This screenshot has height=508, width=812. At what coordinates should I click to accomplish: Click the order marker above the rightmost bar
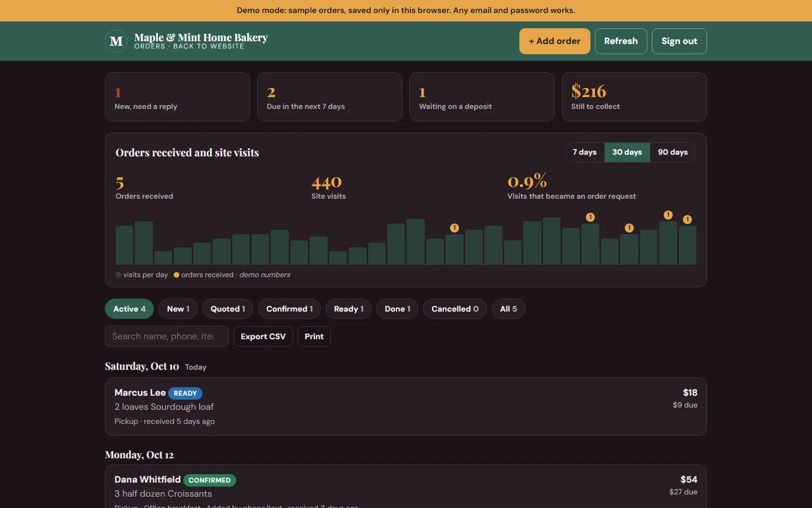click(687, 220)
